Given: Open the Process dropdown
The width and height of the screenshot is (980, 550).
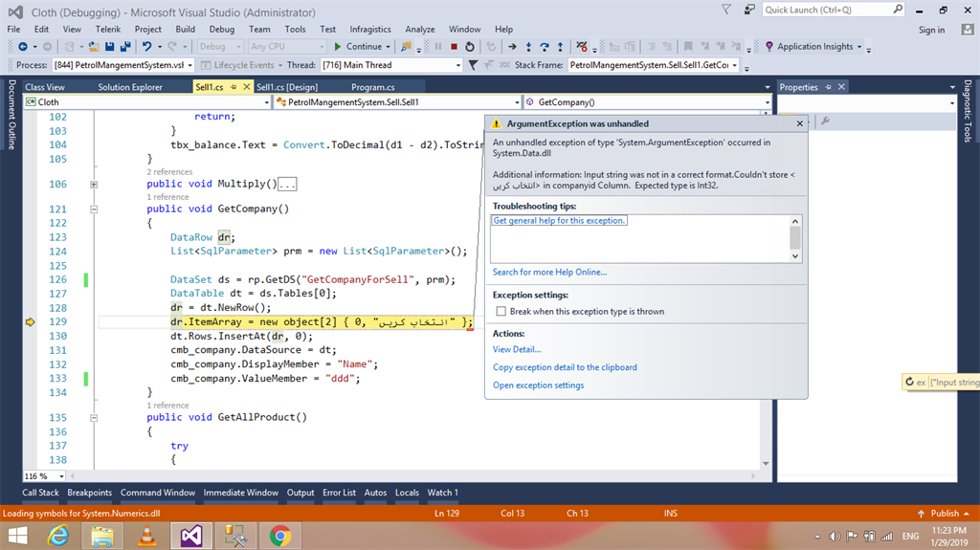Looking at the screenshot, I should [190, 65].
